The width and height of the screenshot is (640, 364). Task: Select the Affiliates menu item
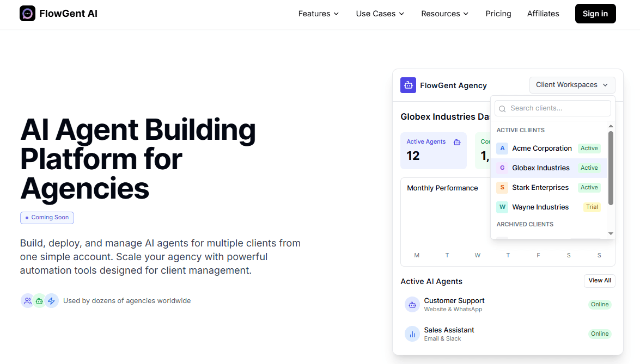(543, 14)
